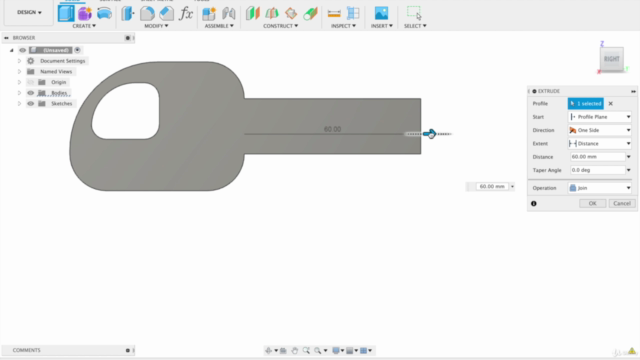
Task: Open the Start Profile Plane dropdown
Action: click(x=600, y=117)
